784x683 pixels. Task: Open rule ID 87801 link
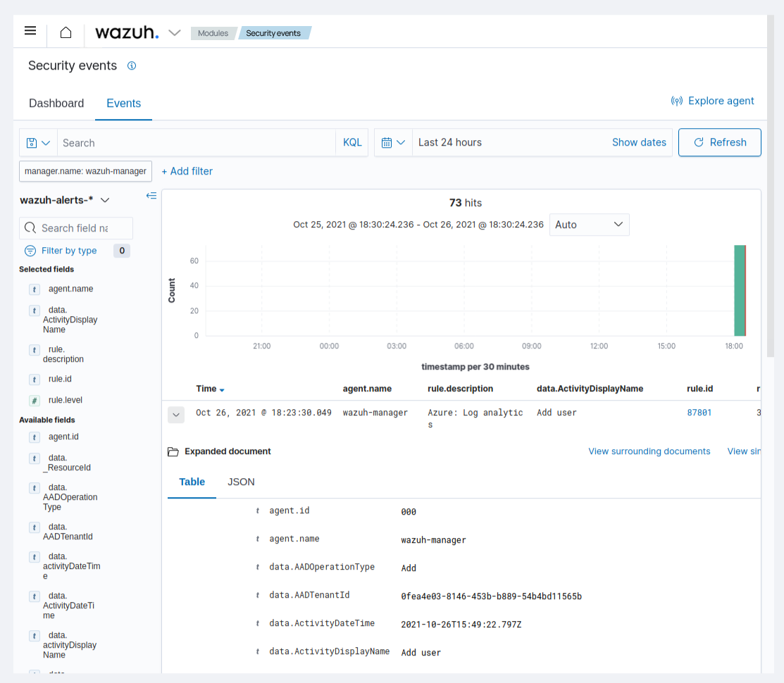point(699,413)
